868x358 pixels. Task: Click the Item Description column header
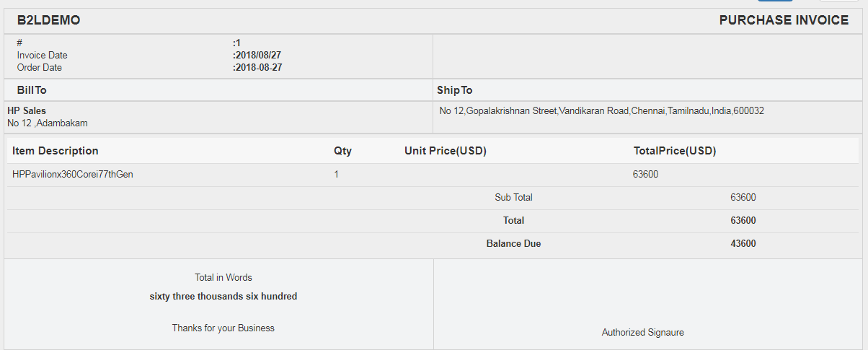(56, 151)
